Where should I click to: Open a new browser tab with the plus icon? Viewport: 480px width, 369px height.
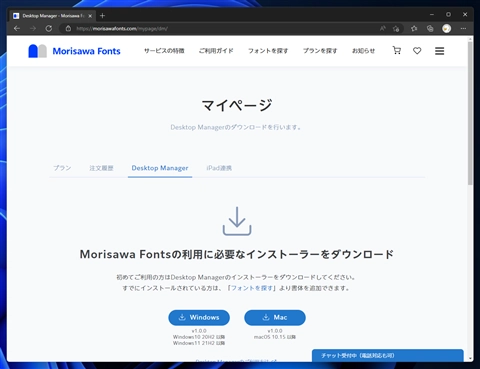(x=102, y=16)
